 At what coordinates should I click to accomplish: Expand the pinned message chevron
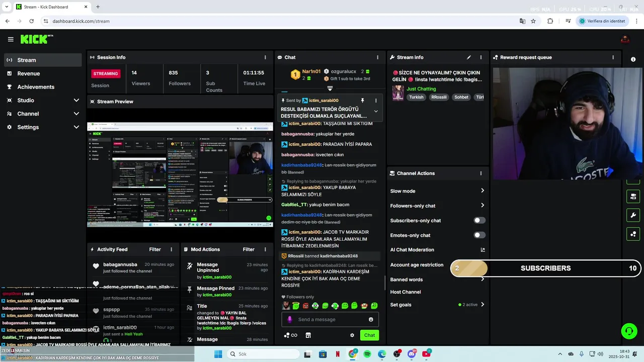tap(375, 111)
